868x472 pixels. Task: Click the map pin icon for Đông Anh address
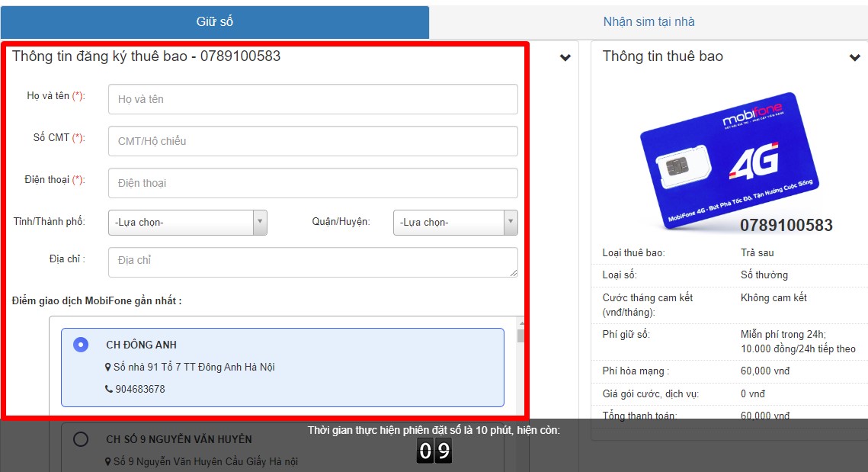(x=108, y=368)
